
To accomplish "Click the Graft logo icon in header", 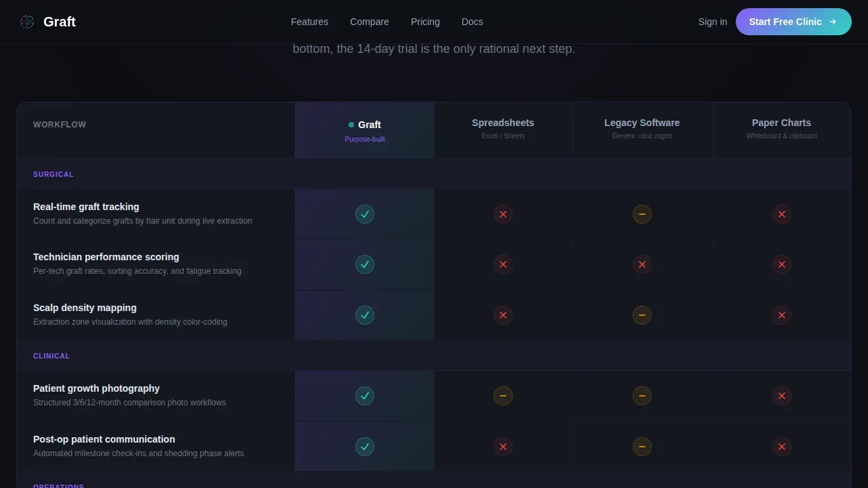I will [x=27, y=22].
